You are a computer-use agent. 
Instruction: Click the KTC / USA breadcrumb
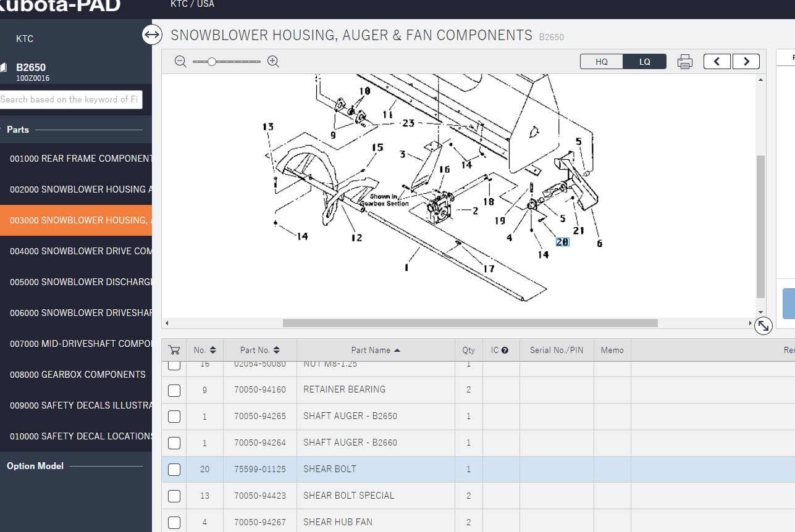tap(192, 4)
